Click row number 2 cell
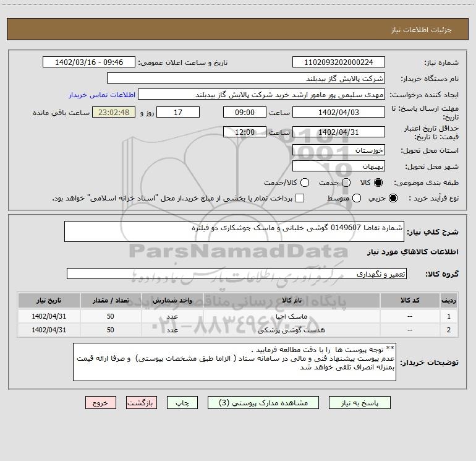 449,330
